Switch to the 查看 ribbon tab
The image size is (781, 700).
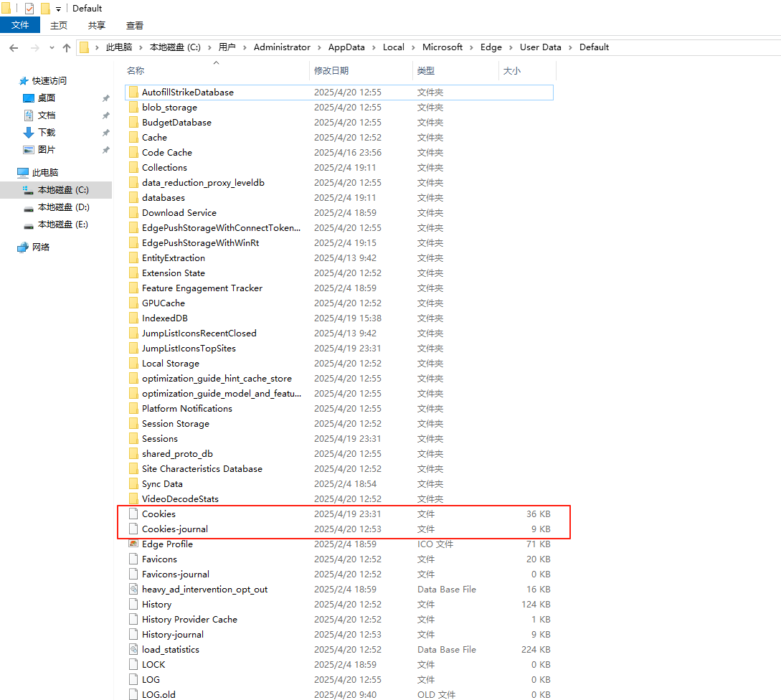click(135, 25)
